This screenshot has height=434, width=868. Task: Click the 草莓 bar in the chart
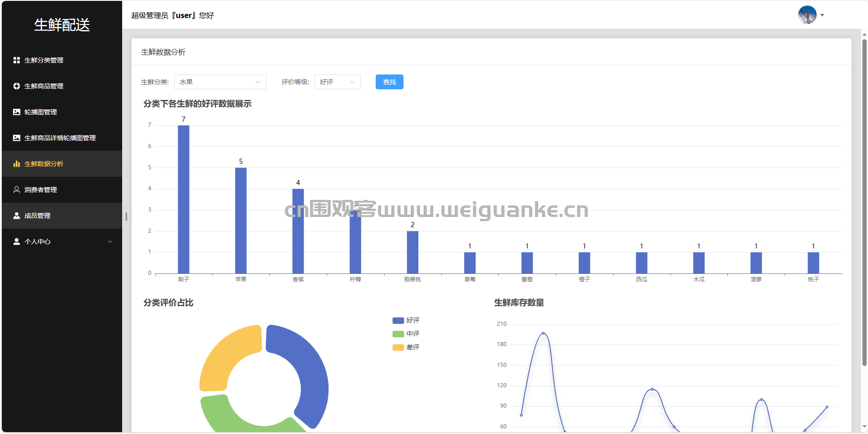pyautogui.click(x=470, y=263)
